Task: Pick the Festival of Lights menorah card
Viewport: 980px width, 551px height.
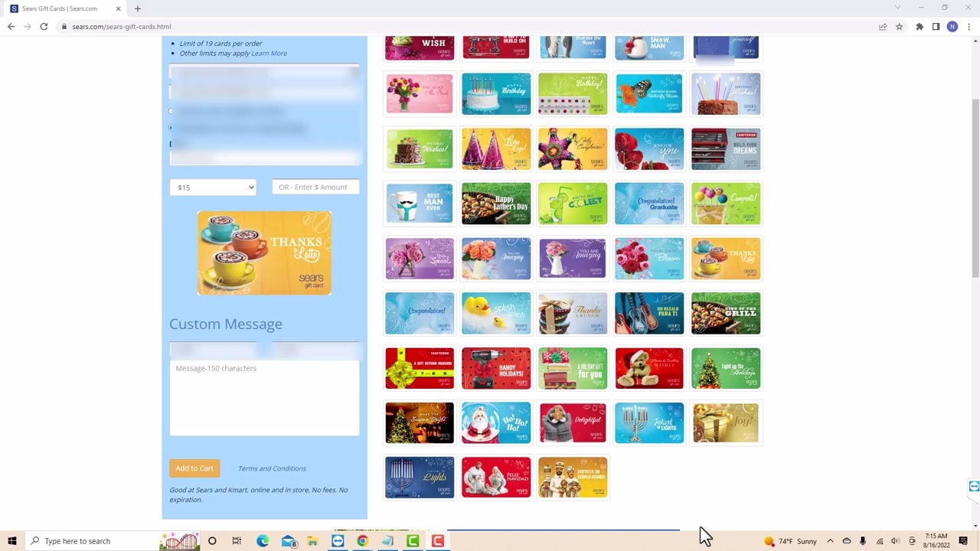Action: (x=420, y=478)
